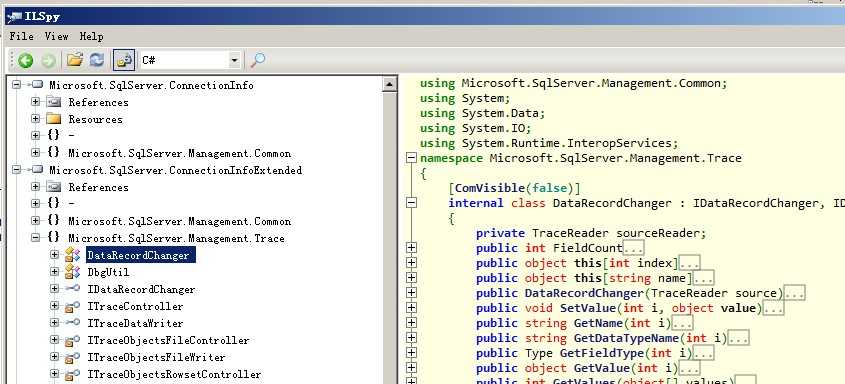Expand the GetValue method fold
Viewport: 845px width, 384px height.
pos(411,368)
